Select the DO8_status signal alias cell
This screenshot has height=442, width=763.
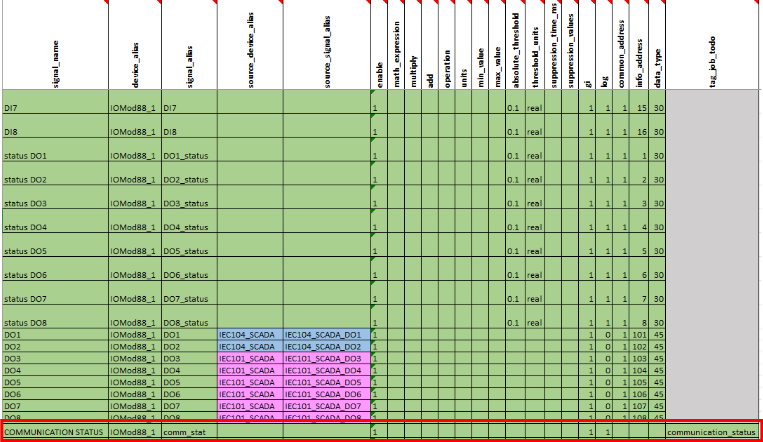(x=189, y=316)
